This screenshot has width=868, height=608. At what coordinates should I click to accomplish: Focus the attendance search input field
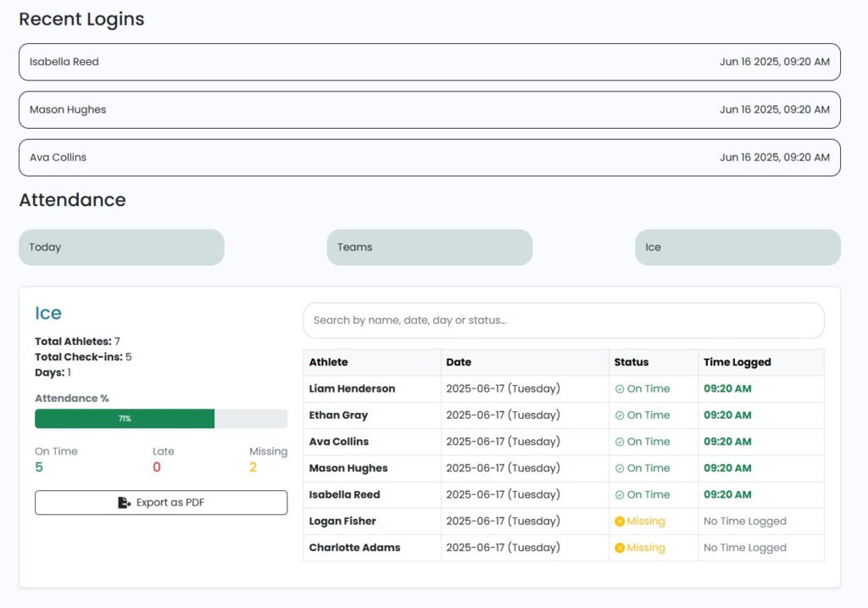click(563, 321)
